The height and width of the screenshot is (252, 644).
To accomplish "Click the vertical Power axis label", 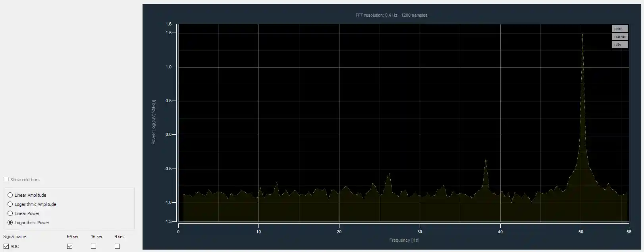I will pyautogui.click(x=154, y=122).
